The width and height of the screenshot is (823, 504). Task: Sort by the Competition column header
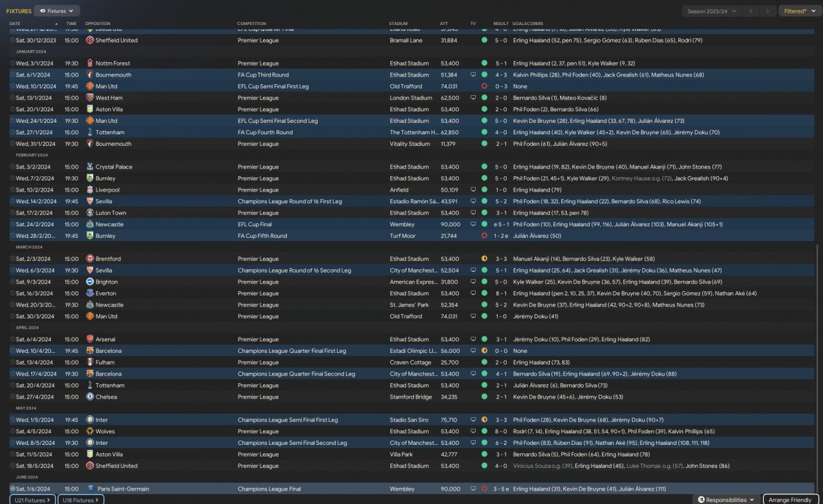pos(251,24)
